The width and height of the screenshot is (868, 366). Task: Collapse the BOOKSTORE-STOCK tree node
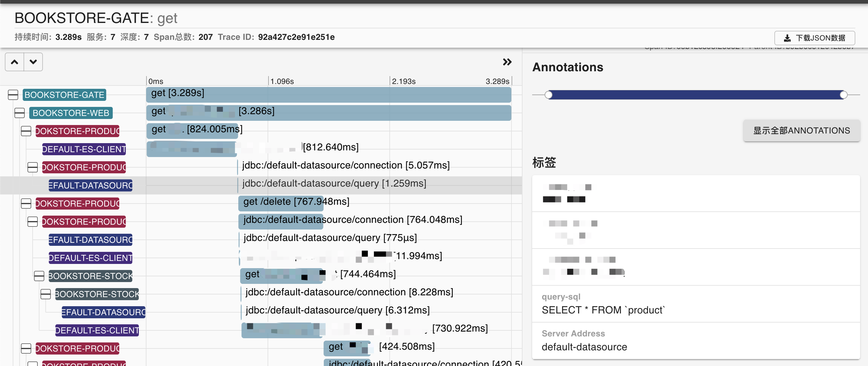pyautogui.click(x=39, y=276)
